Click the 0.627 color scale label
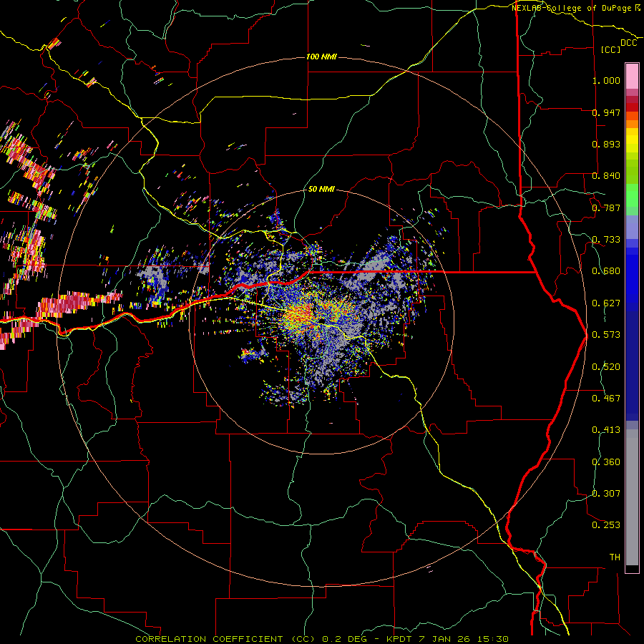 pyautogui.click(x=606, y=303)
